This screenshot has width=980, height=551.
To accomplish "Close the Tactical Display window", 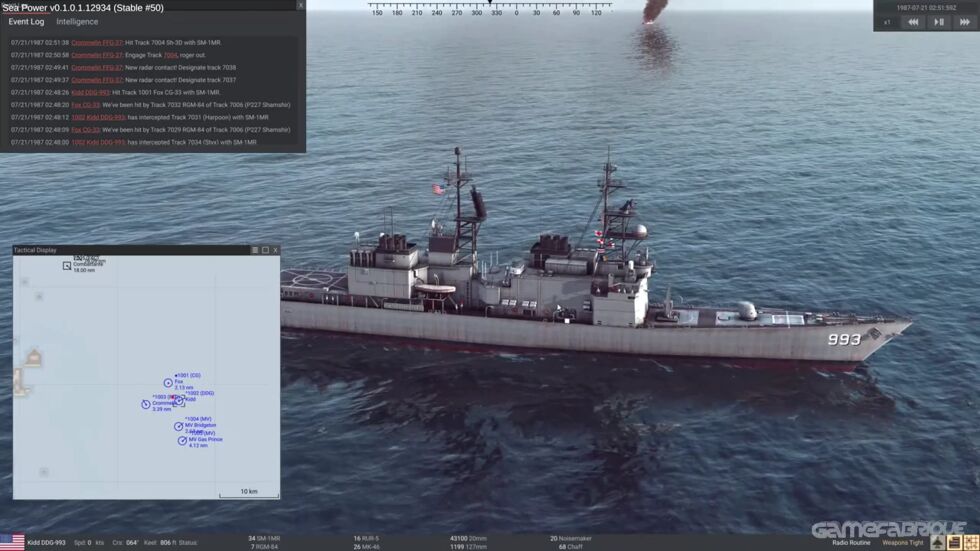I will click(x=276, y=250).
